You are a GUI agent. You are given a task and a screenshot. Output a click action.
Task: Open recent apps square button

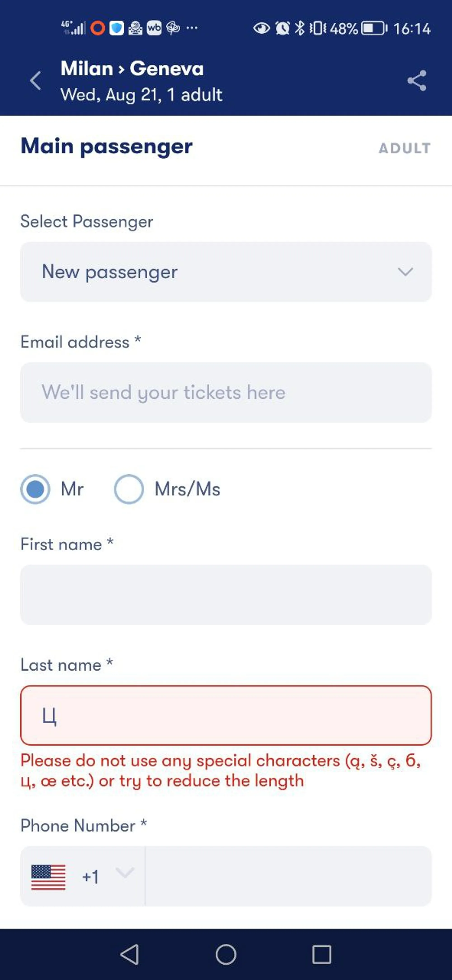[x=321, y=954]
